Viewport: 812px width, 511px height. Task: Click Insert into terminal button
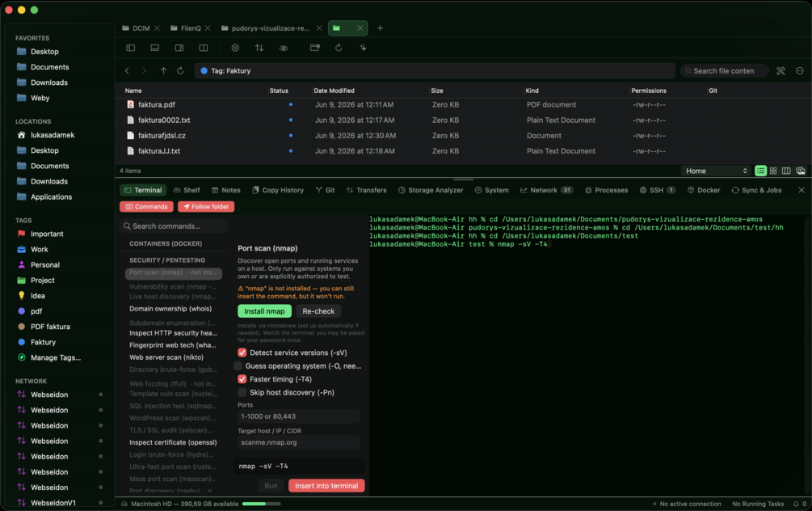(x=326, y=486)
